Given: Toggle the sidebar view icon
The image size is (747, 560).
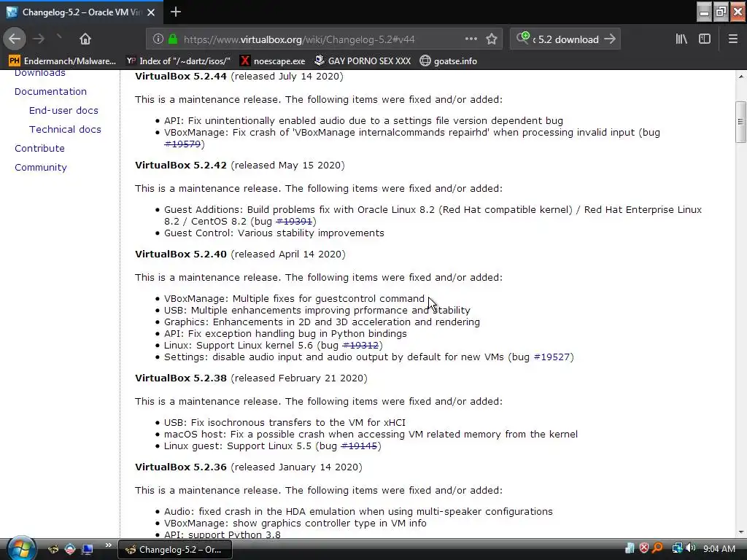Looking at the screenshot, I should pyautogui.click(x=705, y=39).
